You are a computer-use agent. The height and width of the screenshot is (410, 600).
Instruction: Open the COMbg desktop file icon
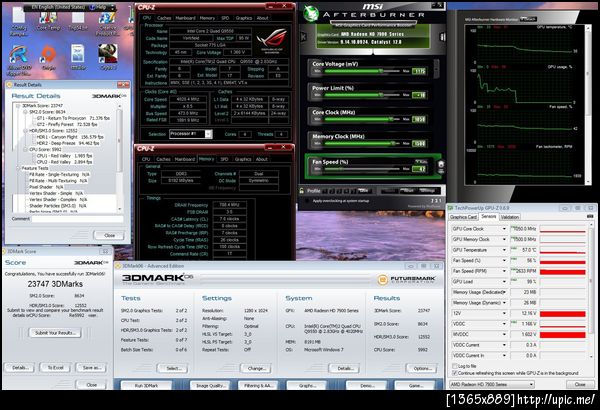click(x=18, y=22)
